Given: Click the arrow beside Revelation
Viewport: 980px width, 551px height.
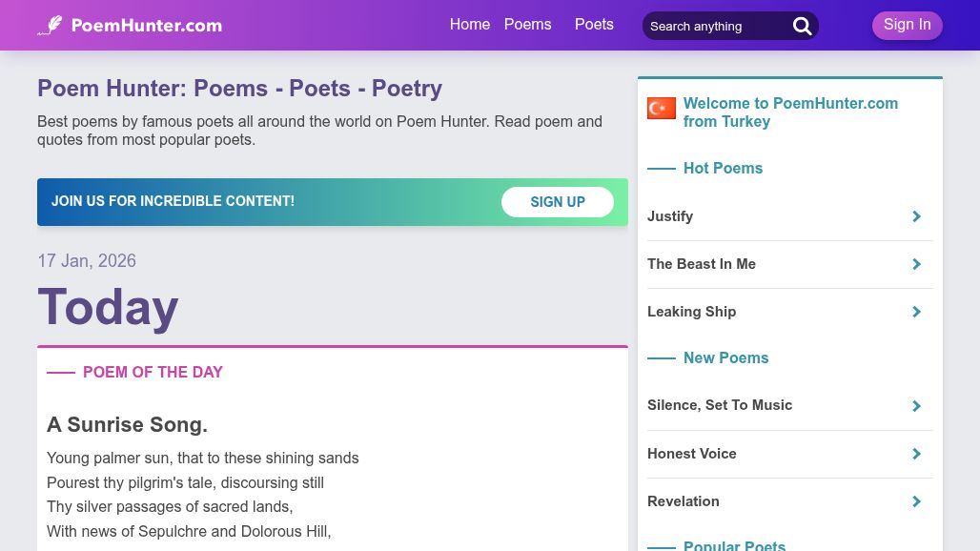Looking at the screenshot, I should point(916,501).
